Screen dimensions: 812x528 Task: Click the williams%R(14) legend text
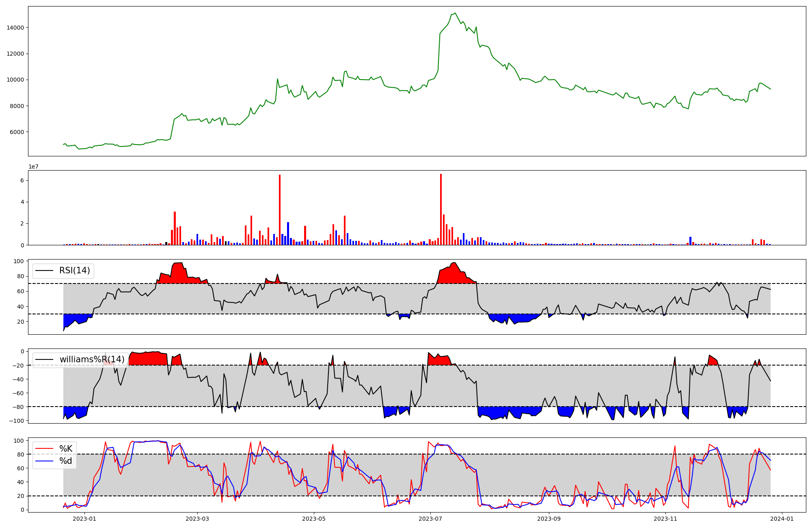point(92,359)
